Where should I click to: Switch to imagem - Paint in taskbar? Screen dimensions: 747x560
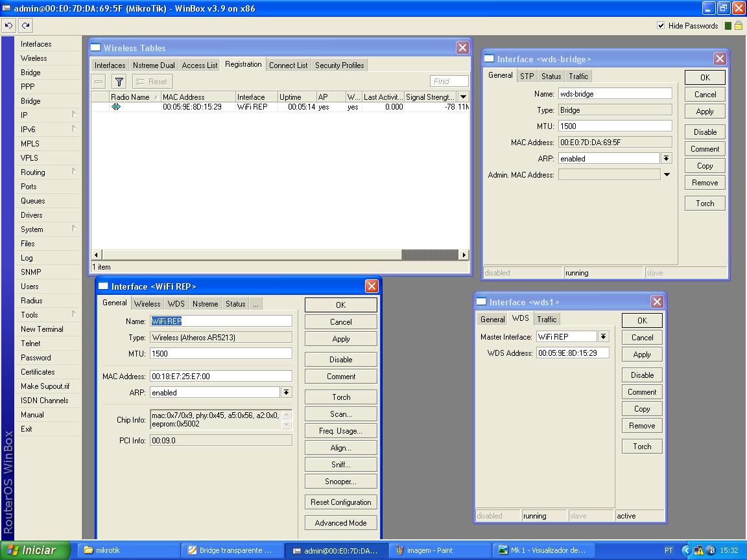click(440, 550)
